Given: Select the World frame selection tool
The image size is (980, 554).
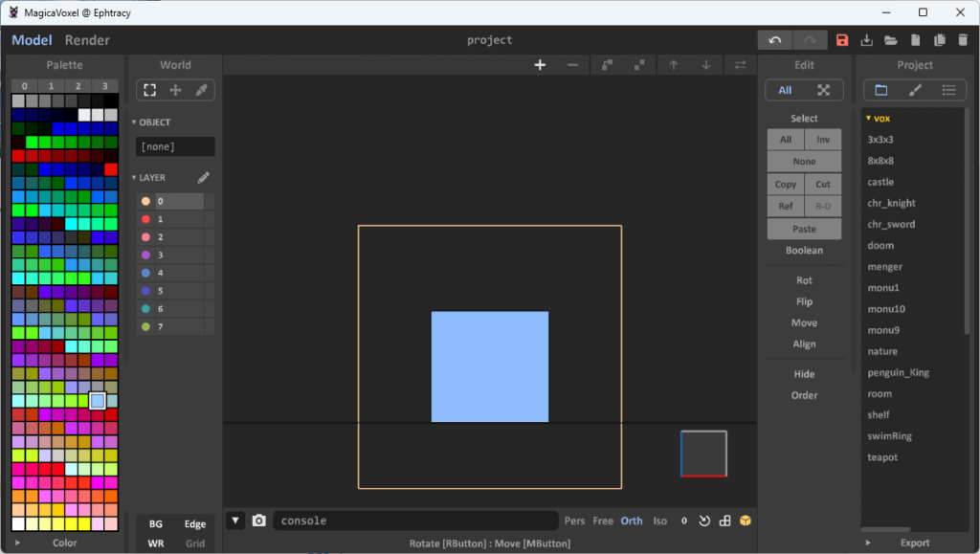Looking at the screenshot, I should point(150,90).
